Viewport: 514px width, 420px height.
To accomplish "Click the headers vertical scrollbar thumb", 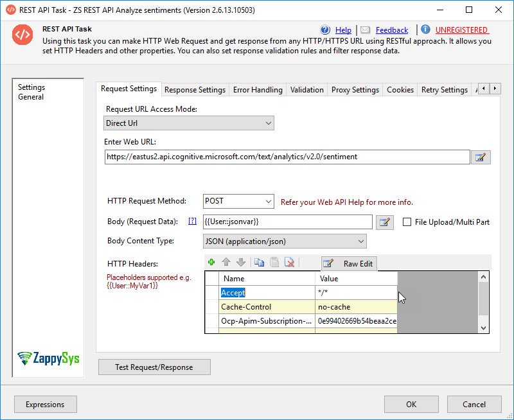I will point(483,298).
